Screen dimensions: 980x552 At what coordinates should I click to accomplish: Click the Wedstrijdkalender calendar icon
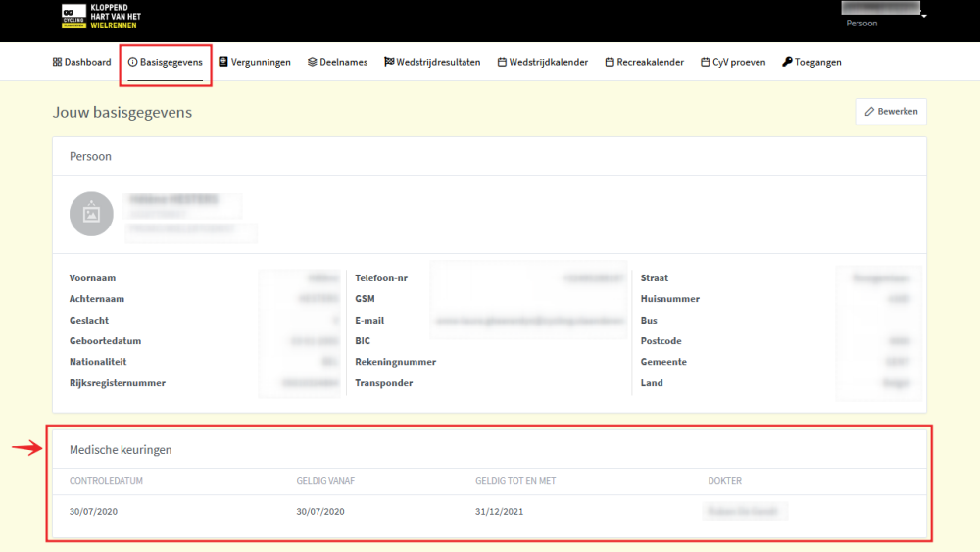coord(502,62)
